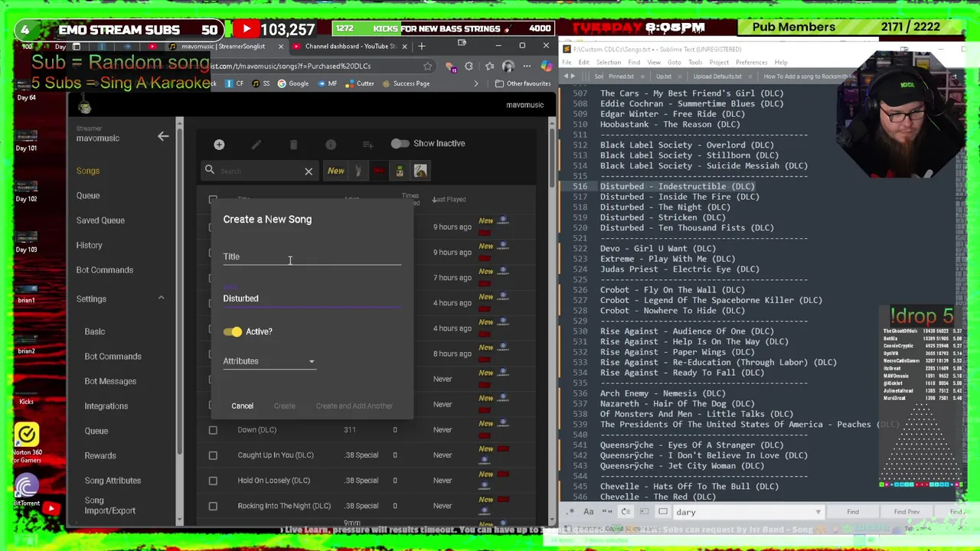
Task: Toggle case sensitive Aa in Sublime find
Action: pos(588,512)
